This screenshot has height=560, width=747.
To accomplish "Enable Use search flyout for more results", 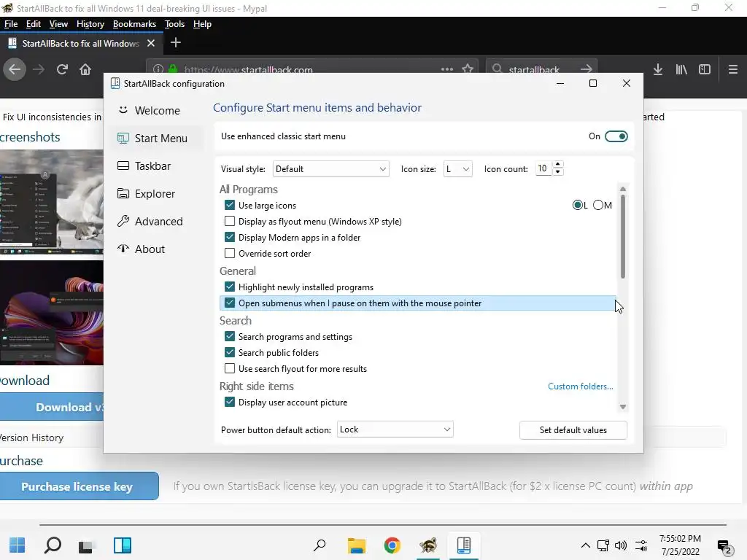I will (x=230, y=368).
